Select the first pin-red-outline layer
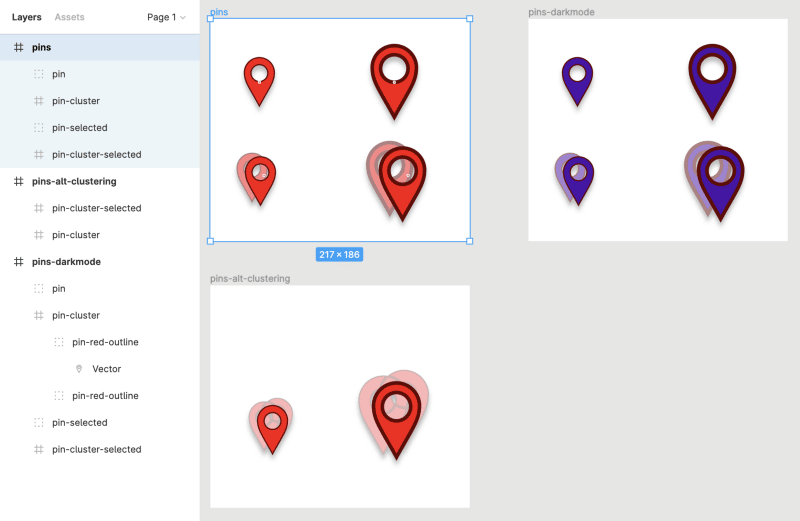 99,342
